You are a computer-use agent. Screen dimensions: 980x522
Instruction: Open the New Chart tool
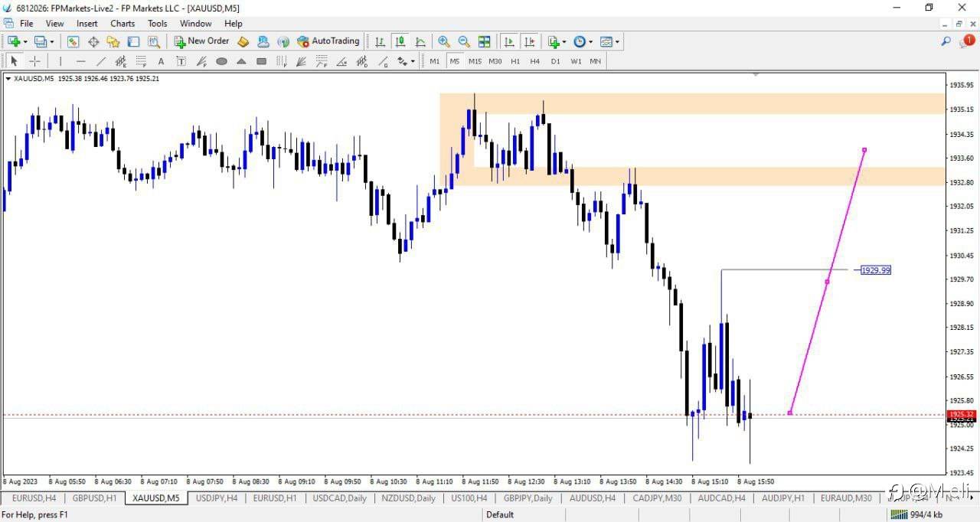pyautogui.click(x=14, y=41)
